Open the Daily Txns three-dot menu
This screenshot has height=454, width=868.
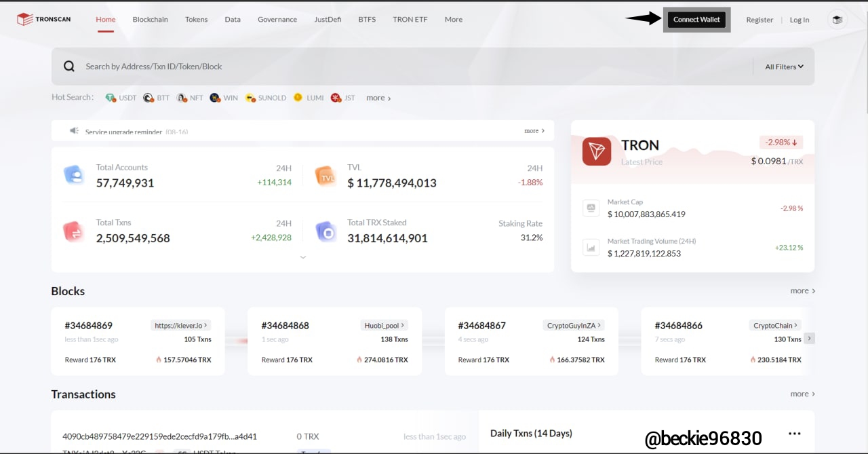tap(795, 434)
